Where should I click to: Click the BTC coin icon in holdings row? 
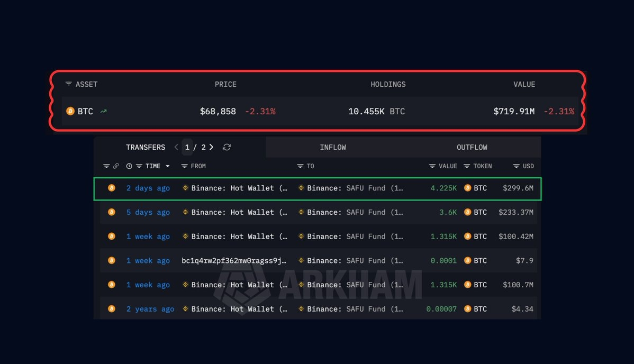coord(70,111)
